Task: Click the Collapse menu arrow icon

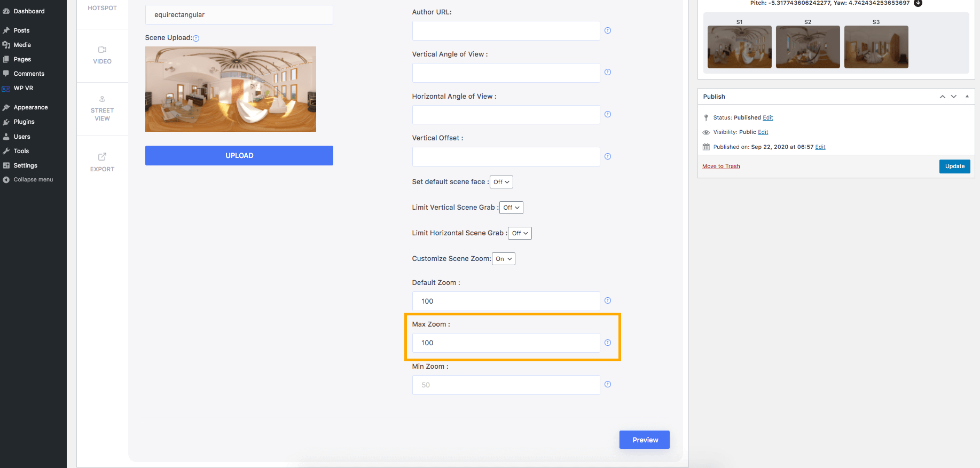Action: tap(6, 180)
